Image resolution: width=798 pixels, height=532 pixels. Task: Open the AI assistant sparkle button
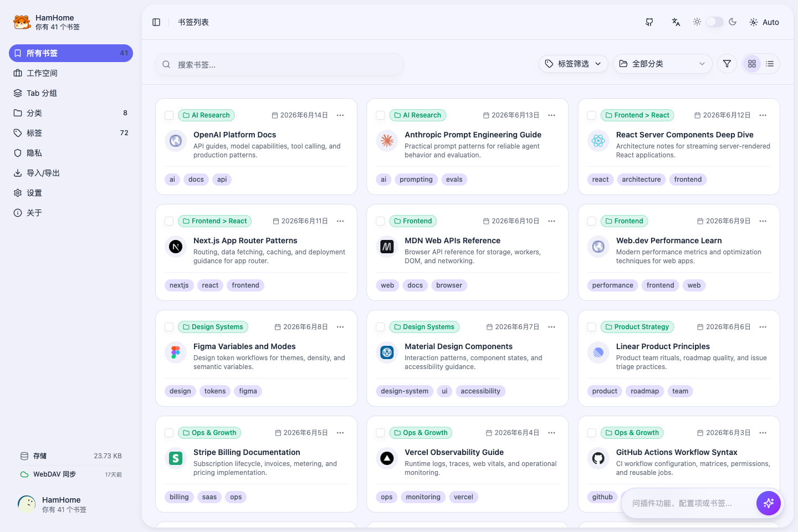pyautogui.click(x=769, y=503)
